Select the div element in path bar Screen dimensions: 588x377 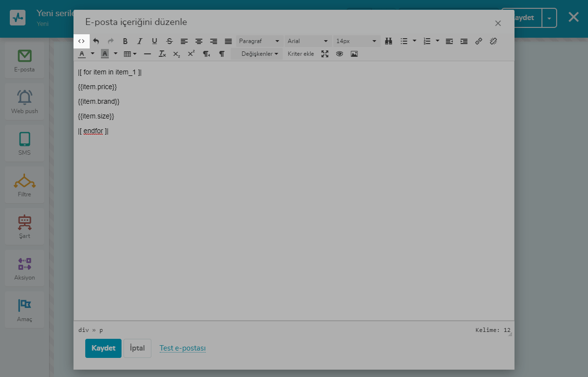pyautogui.click(x=84, y=330)
